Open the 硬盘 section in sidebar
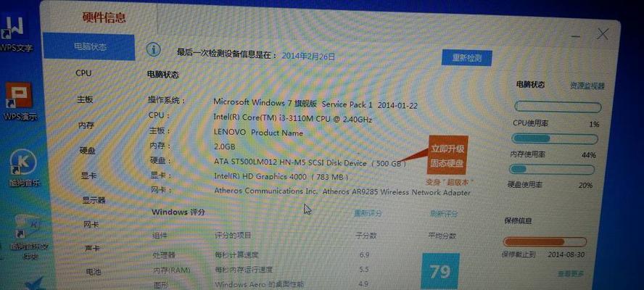 point(87,151)
